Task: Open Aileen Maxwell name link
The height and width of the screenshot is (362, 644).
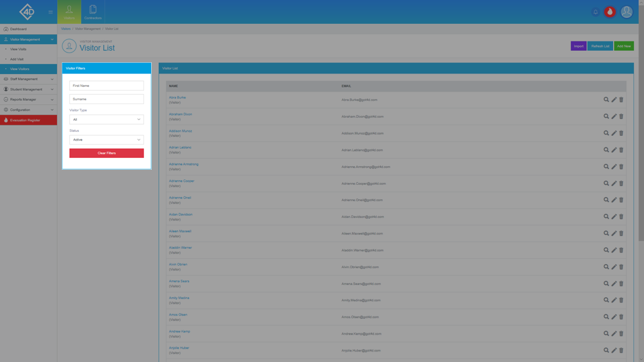Action: point(180,231)
